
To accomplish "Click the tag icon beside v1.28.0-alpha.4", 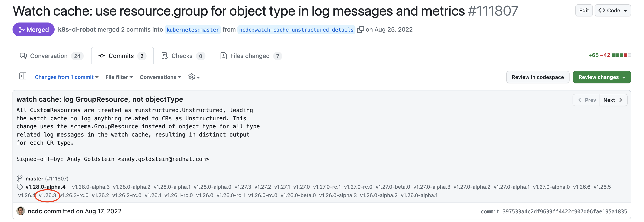I will (x=20, y=187).
